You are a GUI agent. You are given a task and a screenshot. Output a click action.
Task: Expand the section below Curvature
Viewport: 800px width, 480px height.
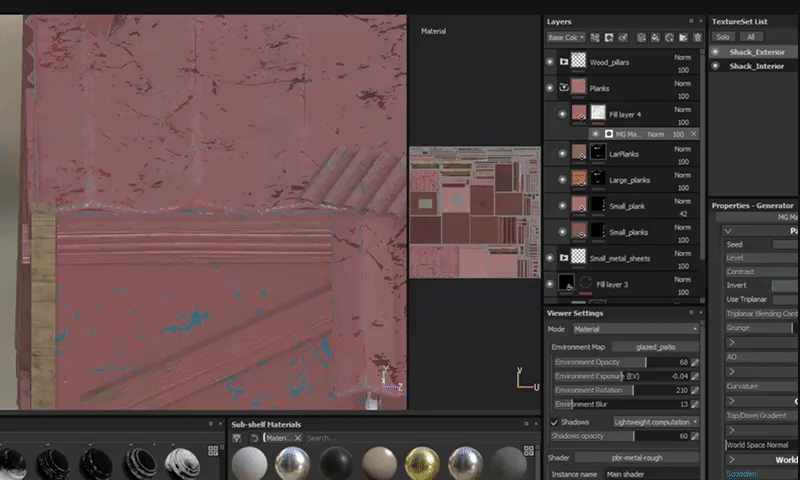(x=732, y=401)
